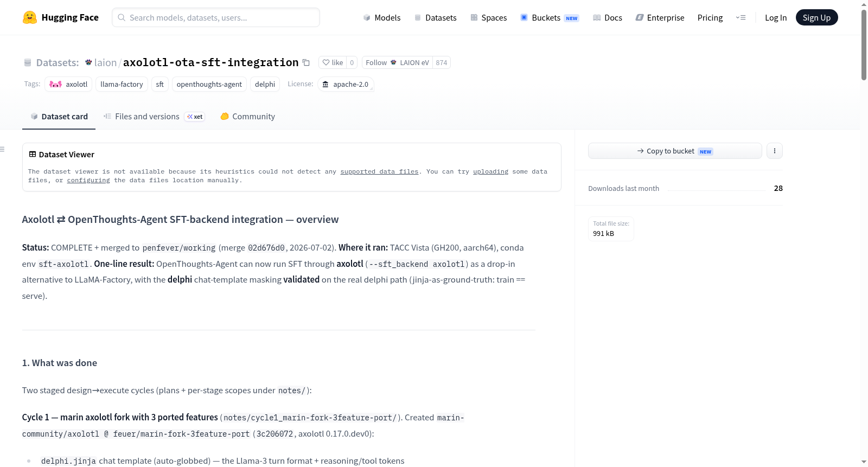Screen dimensions: 868x467
Task: Click the Dataset Viewer table icon
Action: point(33,154)
